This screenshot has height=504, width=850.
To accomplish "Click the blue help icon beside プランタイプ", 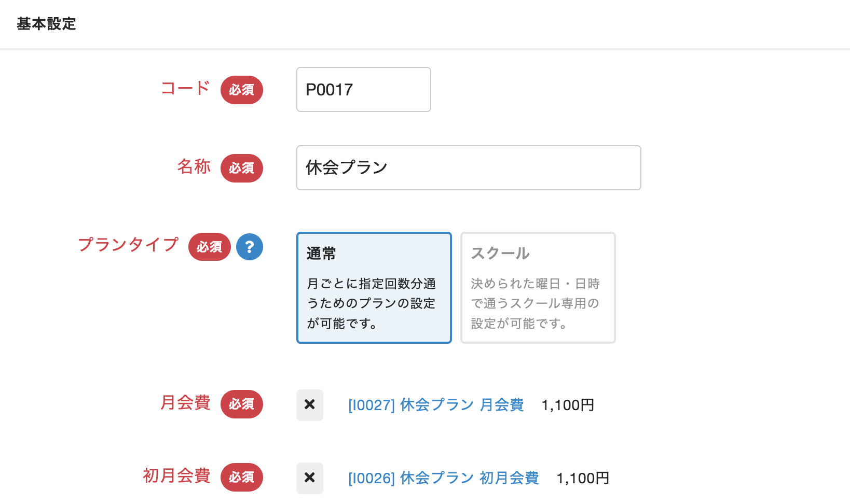I will click(x=250, y=247).
